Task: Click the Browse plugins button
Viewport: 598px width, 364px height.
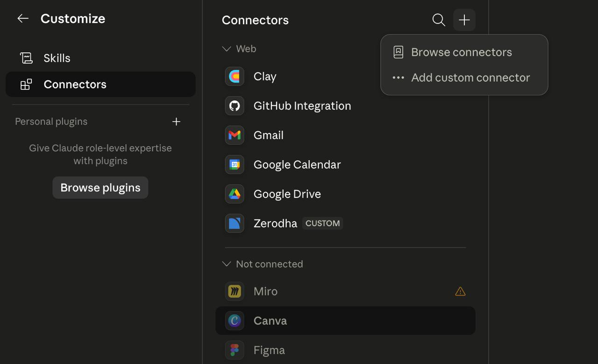Action: point(100,188)
